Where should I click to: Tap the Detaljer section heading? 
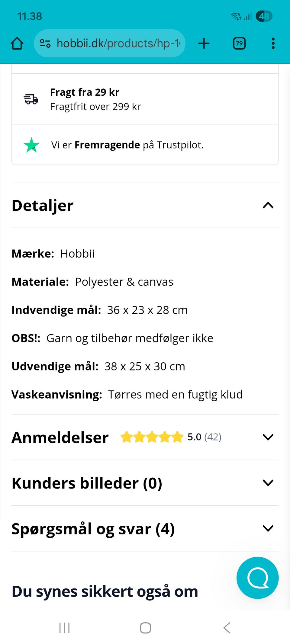43,206
